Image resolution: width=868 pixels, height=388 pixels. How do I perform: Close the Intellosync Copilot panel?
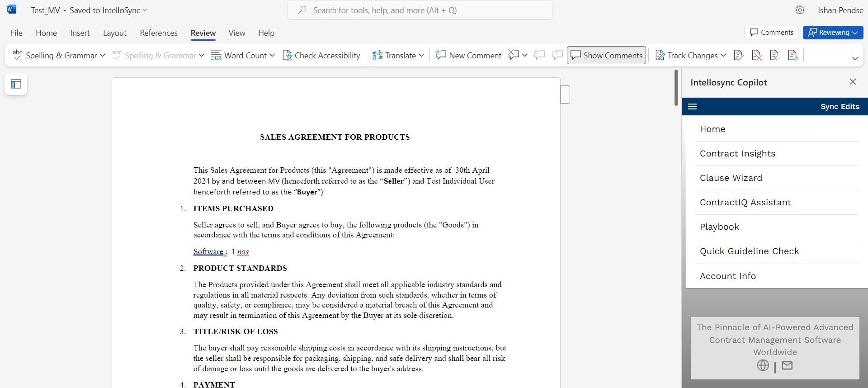click(853, 82)
